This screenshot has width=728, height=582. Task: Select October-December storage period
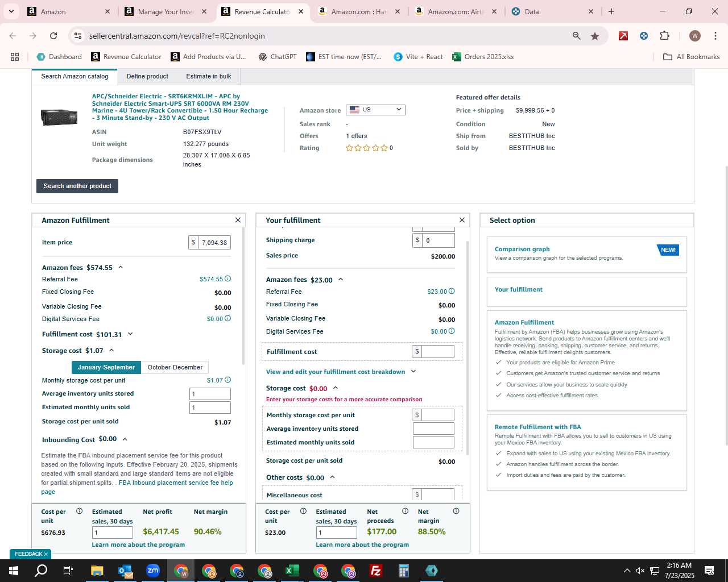[175, 367]
